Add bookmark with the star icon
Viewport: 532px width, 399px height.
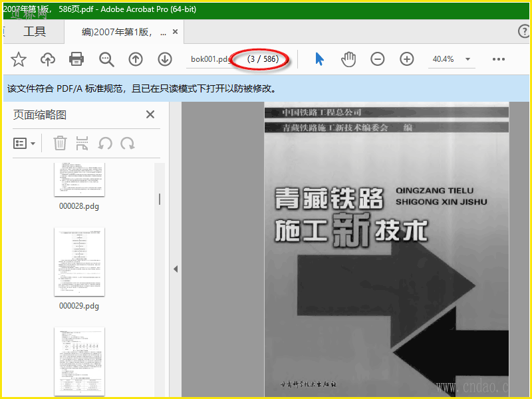pyautogui.click(x=19, y=59)
